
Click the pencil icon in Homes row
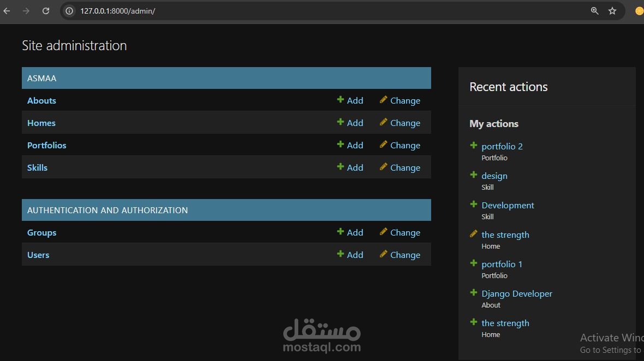tap(383, 122)
